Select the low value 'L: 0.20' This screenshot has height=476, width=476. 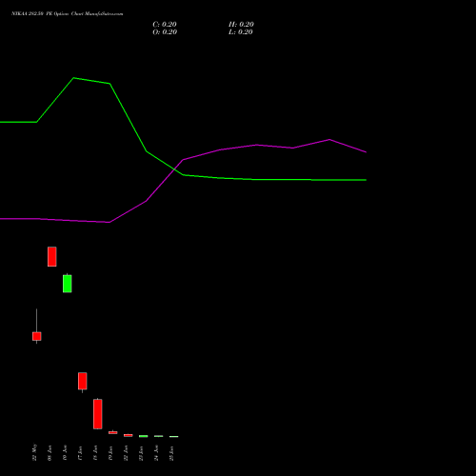(241, 32)
